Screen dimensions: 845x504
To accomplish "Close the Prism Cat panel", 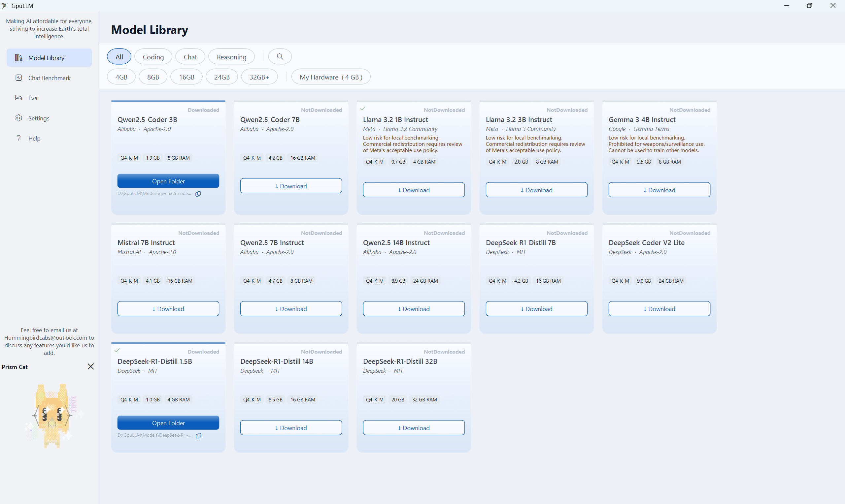I will coord(91,366).
